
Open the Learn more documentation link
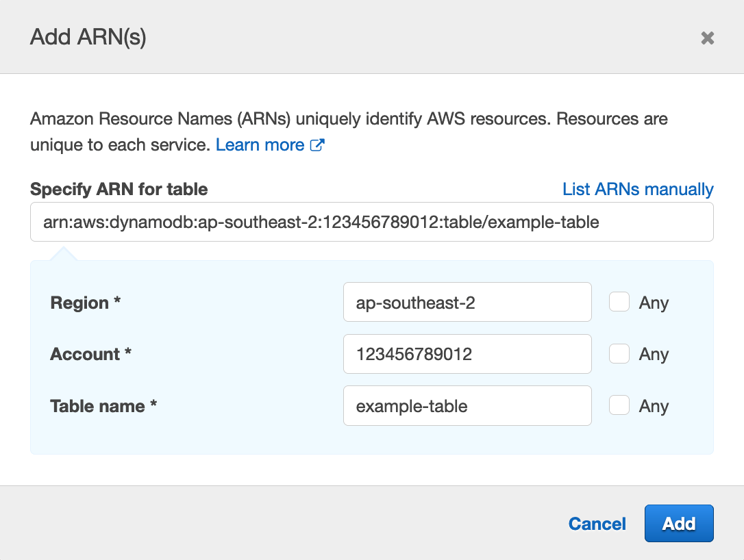260,144
